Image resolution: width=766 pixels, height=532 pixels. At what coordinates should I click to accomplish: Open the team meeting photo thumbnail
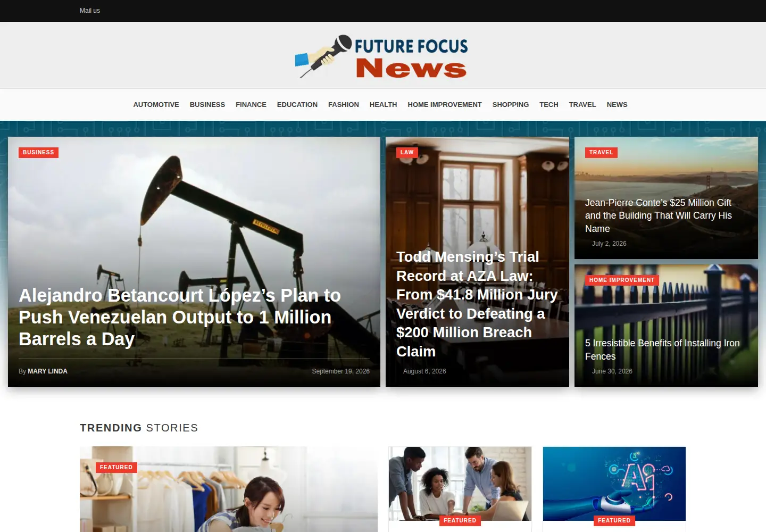(460, 484)
